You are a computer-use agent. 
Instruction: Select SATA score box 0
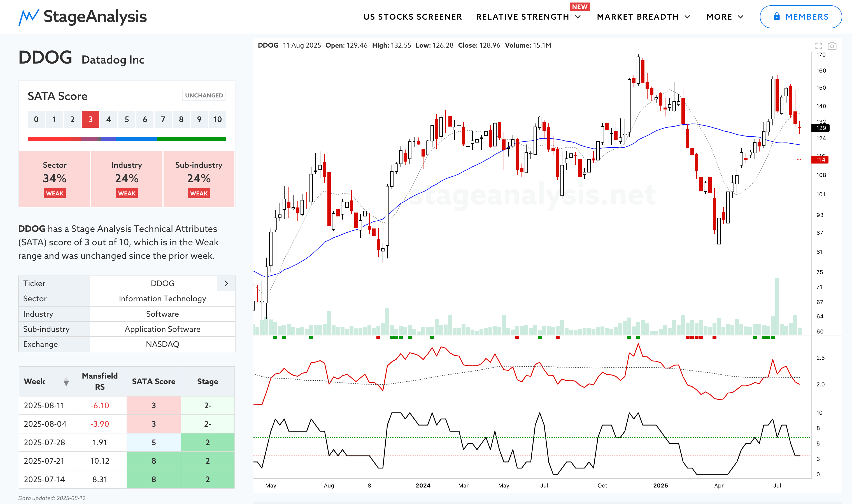click(x=36, y=119)
